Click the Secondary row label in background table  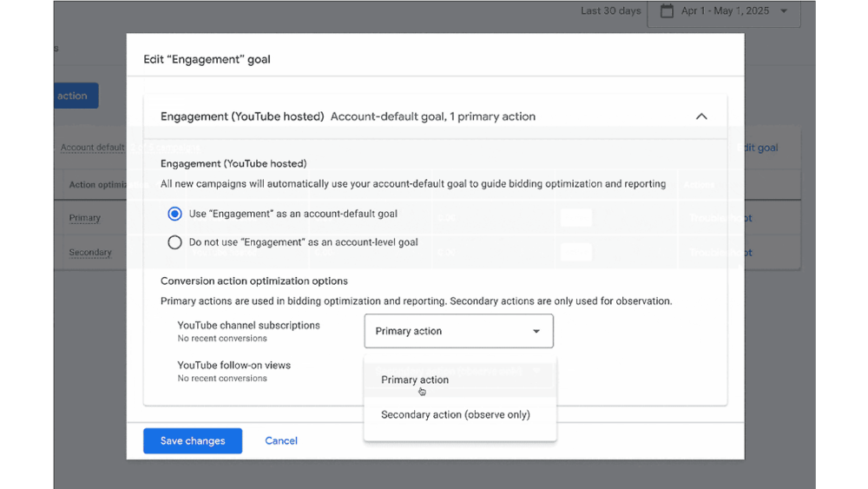coord(90,252)
